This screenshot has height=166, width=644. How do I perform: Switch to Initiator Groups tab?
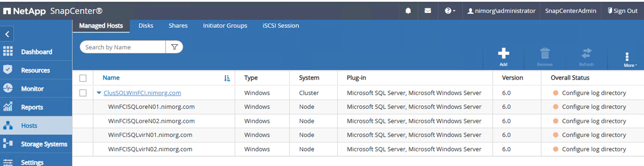click(x=225, y=26)
